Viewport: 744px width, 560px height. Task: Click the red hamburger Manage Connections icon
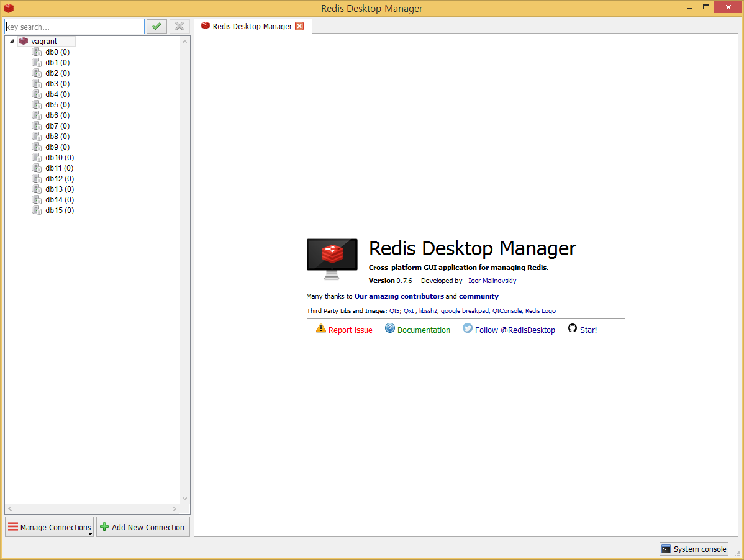[x=13, y=527]
